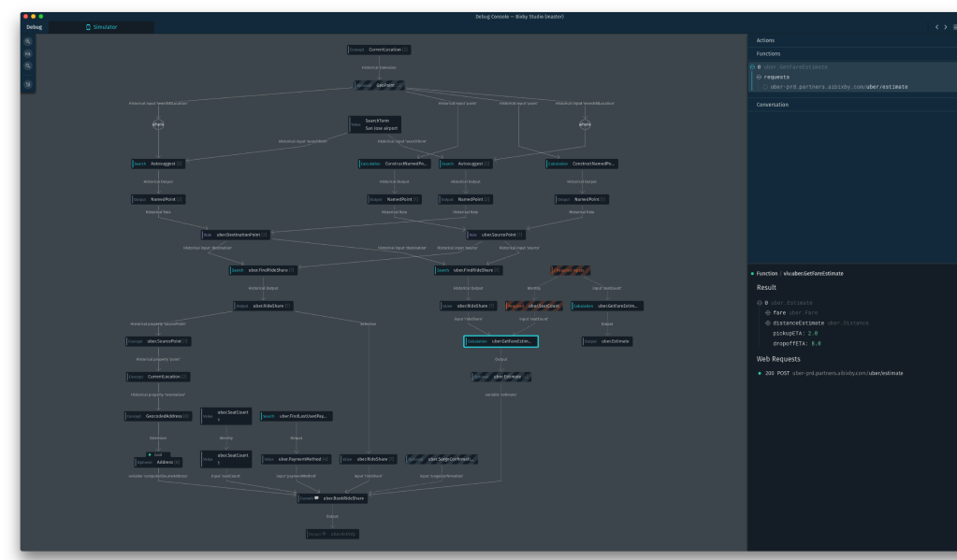
Task: Click the phone icon on Simulator tab
Action: coord(89,27)
